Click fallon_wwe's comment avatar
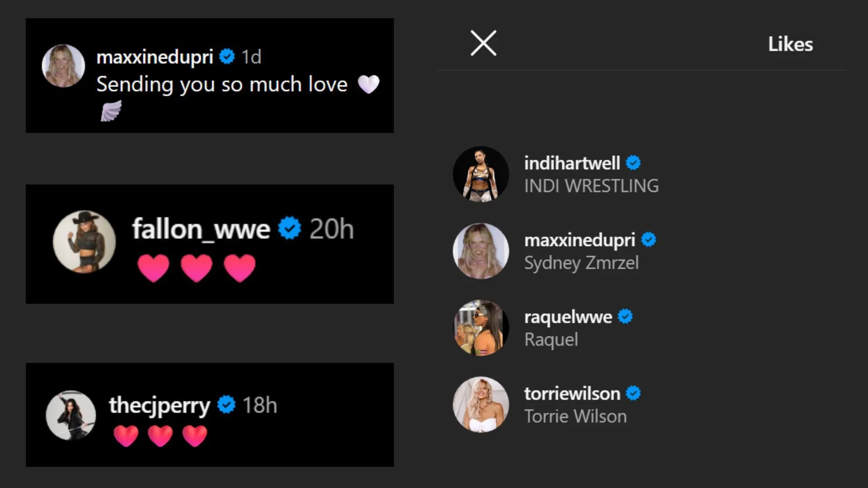Image resolution: width=868 pixels, height=488 pixels. (x=84, y=242)
